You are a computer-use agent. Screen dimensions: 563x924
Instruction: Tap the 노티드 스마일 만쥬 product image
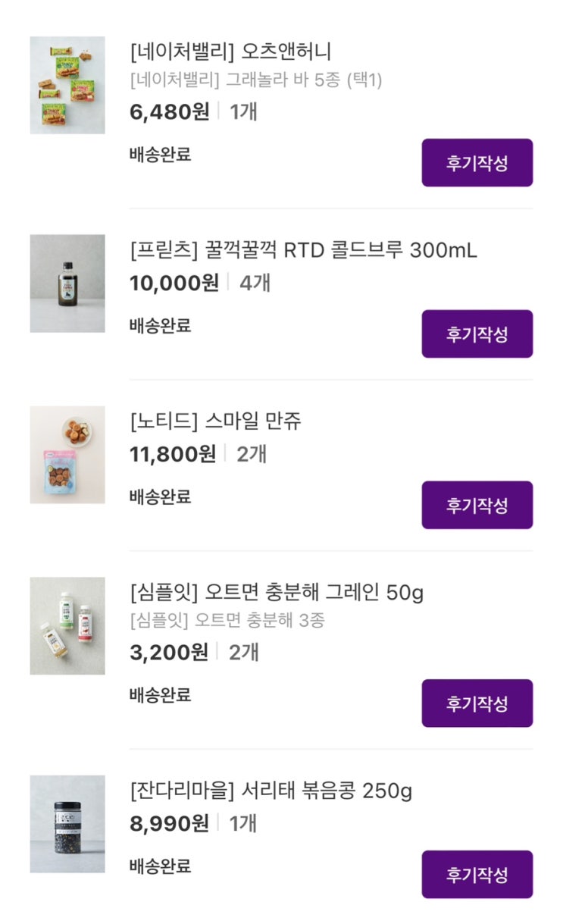click(67, 454)
